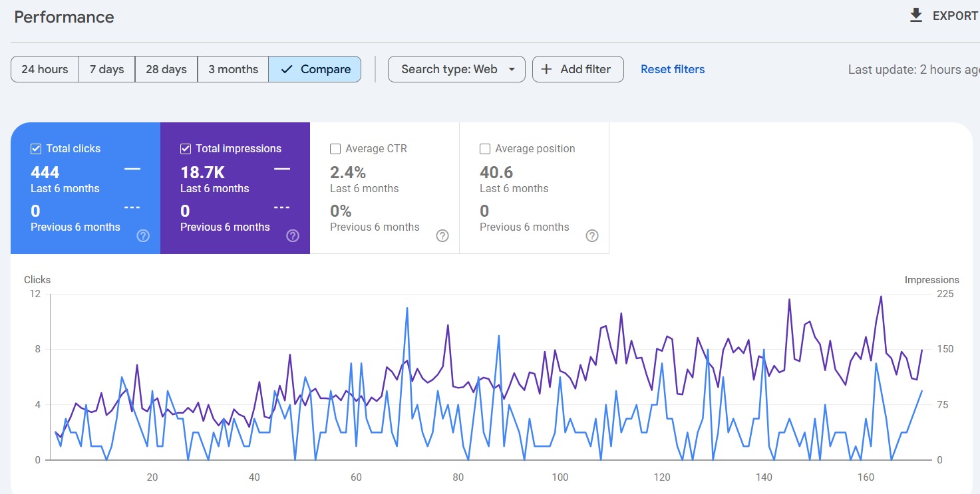Click the plus icon in Add filter

click(546, 69)
